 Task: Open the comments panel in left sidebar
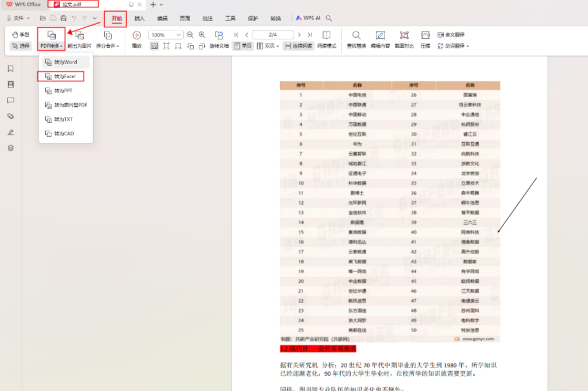11,101
